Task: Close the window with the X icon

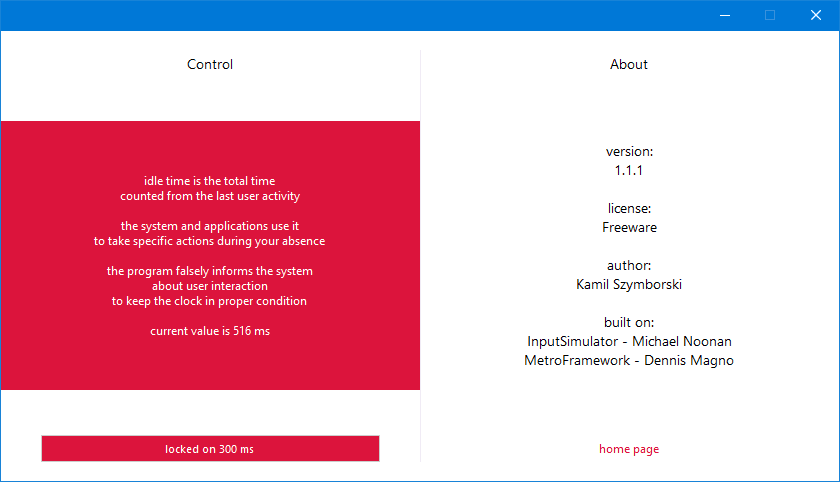Action: [x=816, y=15]
